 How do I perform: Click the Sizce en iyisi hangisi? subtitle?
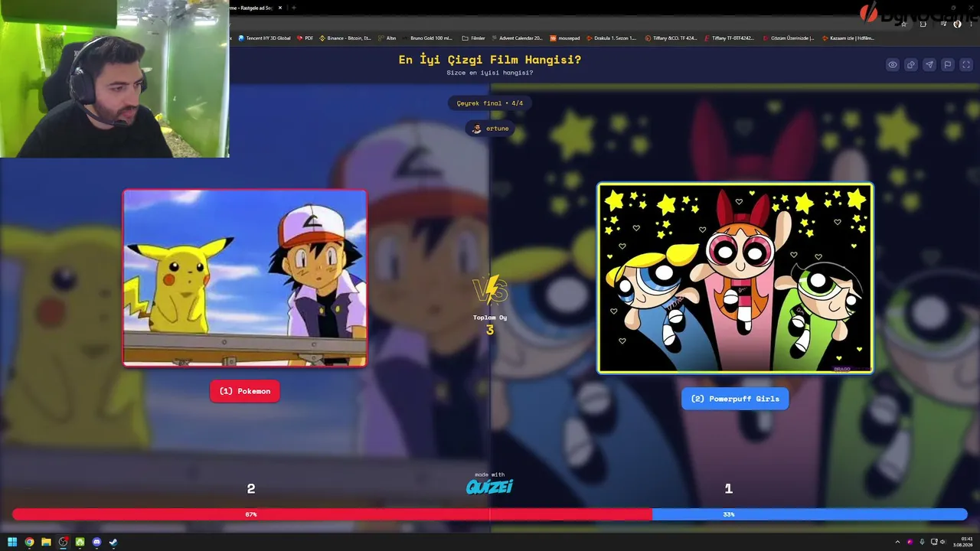pos(490,73)
